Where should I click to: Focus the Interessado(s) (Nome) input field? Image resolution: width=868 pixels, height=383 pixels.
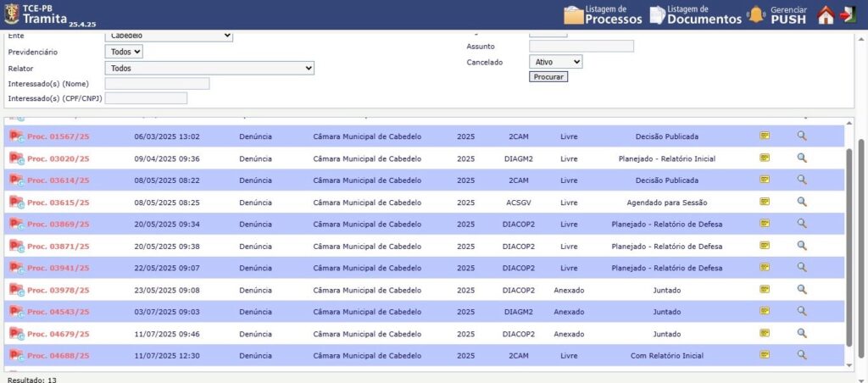(x=157, y=83)
